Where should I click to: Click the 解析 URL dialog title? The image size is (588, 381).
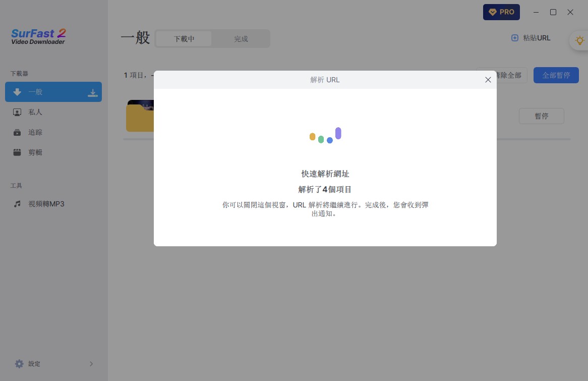325,80
